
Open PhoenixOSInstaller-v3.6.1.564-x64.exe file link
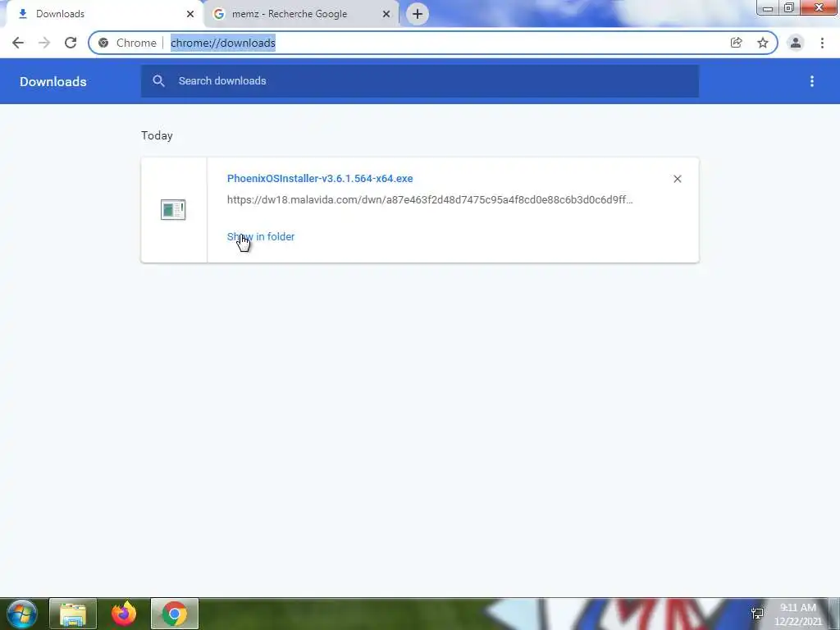pyautogui.click(x=320, y=178)
